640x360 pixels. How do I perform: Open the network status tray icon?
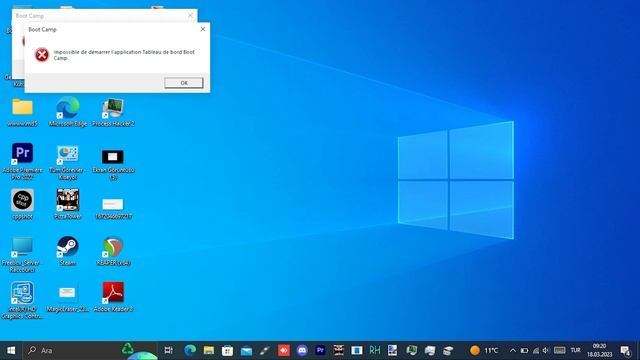(x=536, y=350)
